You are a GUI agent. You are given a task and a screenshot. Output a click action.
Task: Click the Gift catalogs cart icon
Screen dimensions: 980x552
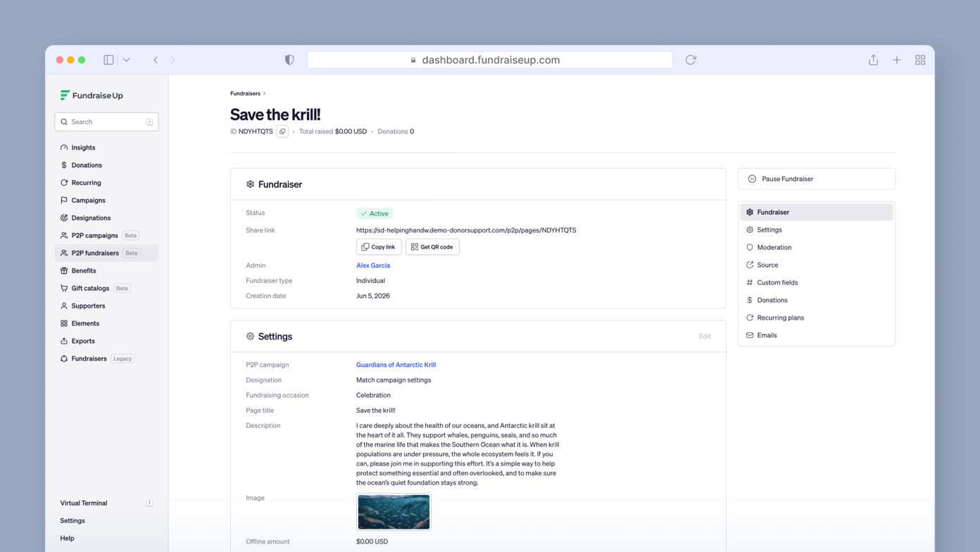tap(64, 288)
